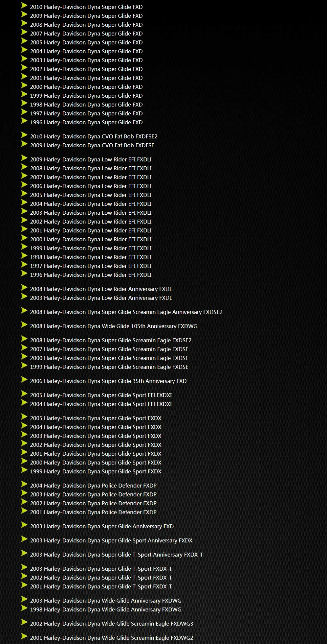Select 2004 Dyna Super Glide Sport FXDX entry
This screenshot has width=327, height=644.
click(96, 427)
